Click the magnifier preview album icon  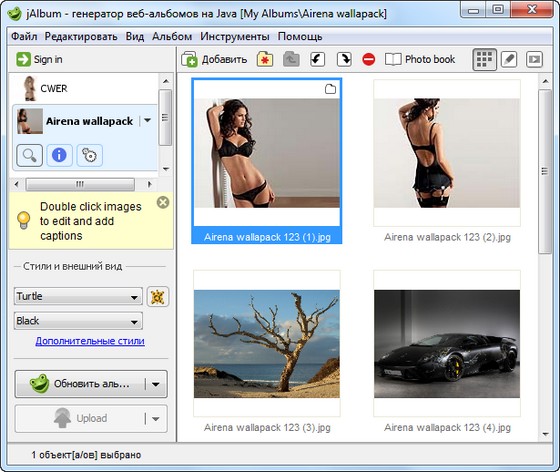click(x=29, y=155)
